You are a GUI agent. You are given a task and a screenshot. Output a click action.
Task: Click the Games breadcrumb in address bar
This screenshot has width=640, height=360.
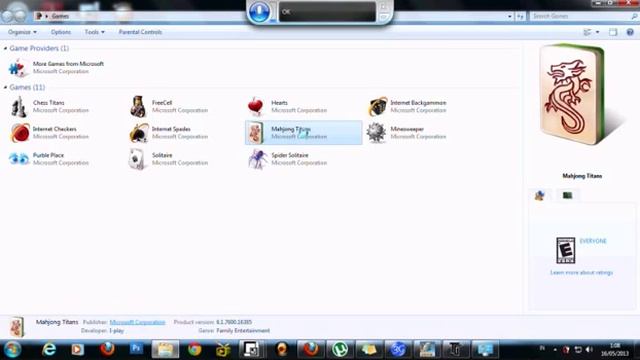[x=60, y=16]
